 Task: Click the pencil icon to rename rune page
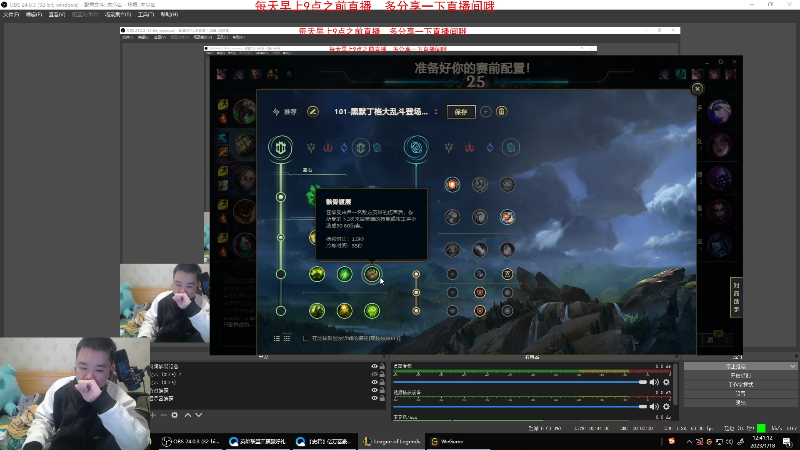click(313, 111)
